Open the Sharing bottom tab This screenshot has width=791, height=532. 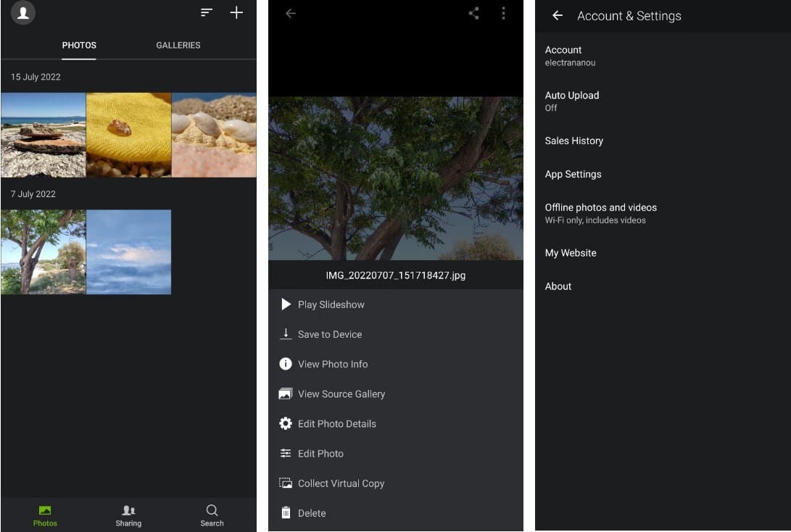click(128, 515)
